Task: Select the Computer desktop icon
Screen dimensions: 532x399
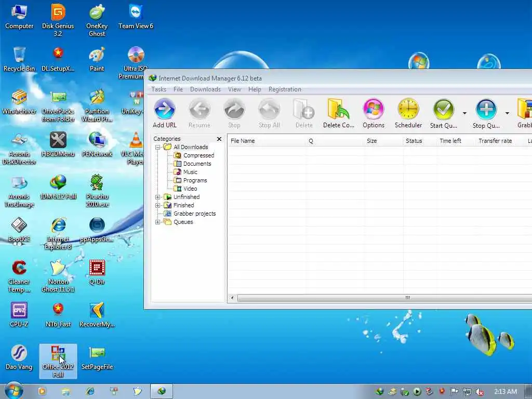Action: click(x=19, y=16)
